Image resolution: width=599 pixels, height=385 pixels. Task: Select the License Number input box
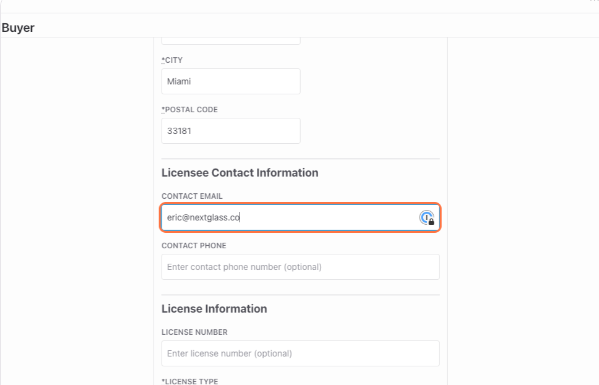(300, 353)
